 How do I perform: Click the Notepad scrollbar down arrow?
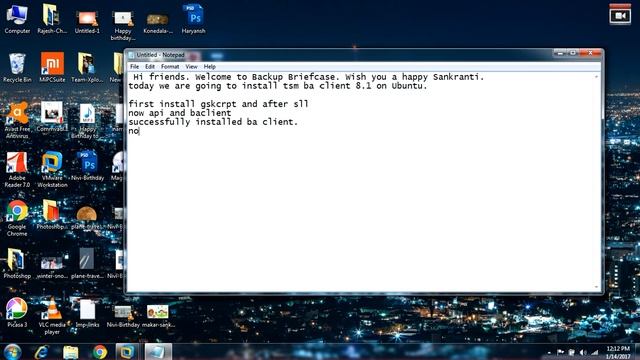tap(596, 287)
